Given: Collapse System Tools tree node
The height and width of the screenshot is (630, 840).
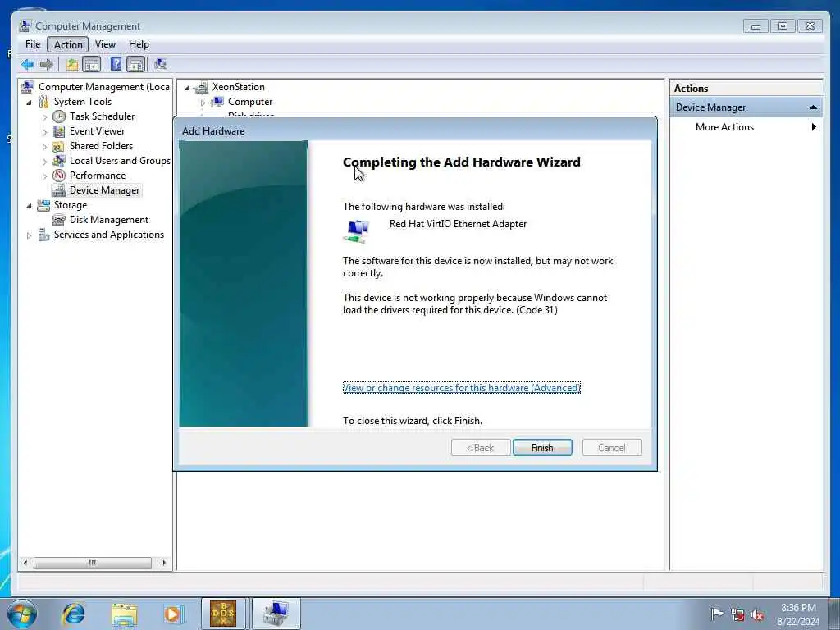Looking at the screenshot, I should pos(29,102).
